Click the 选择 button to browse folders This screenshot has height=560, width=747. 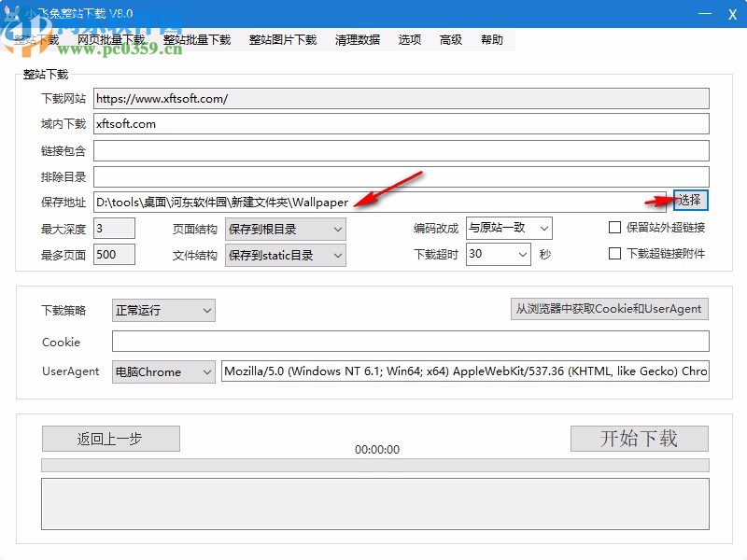coord(693,200)
